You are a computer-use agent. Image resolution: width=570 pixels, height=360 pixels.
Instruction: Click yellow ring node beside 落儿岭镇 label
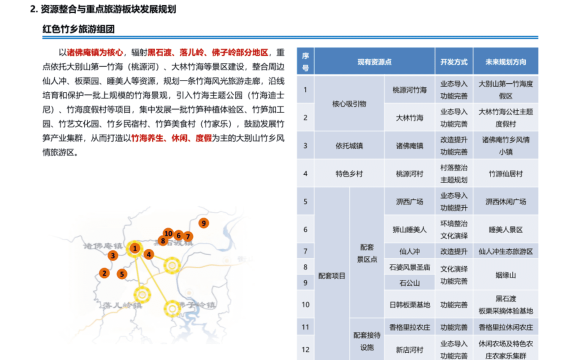142,295
